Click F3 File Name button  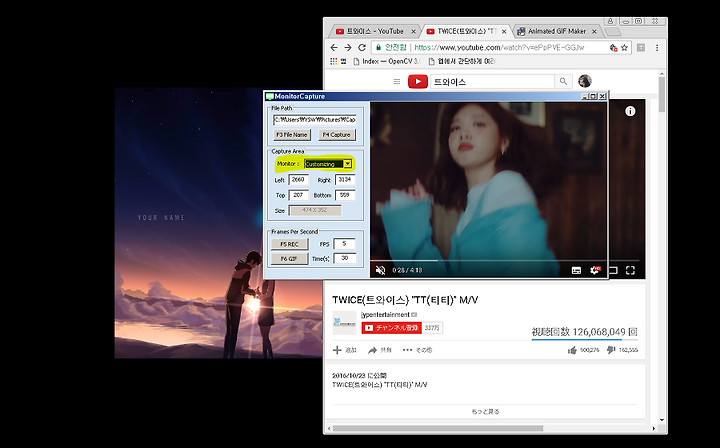tap(292, 135)
